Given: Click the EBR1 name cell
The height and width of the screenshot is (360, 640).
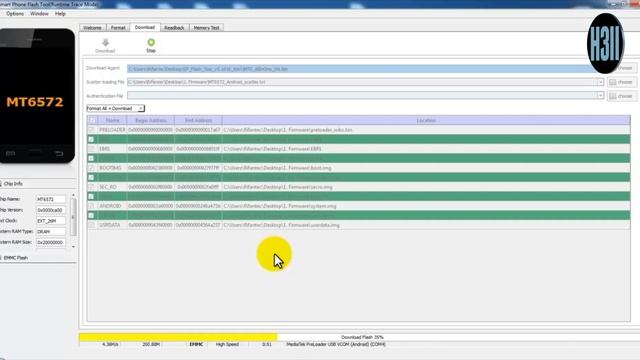Looking at the screenshot, I should point(112,149).
